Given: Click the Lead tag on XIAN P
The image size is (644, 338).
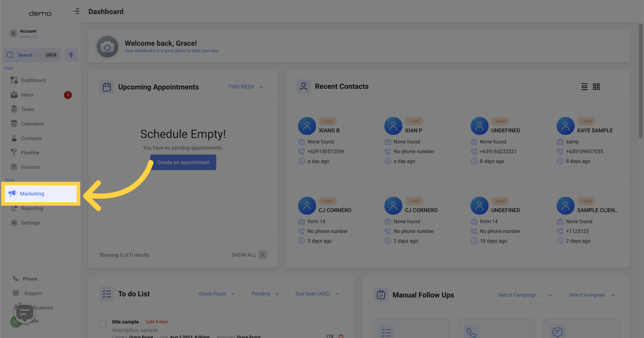Looking at the screenshot, I should [x=414, y=121].
